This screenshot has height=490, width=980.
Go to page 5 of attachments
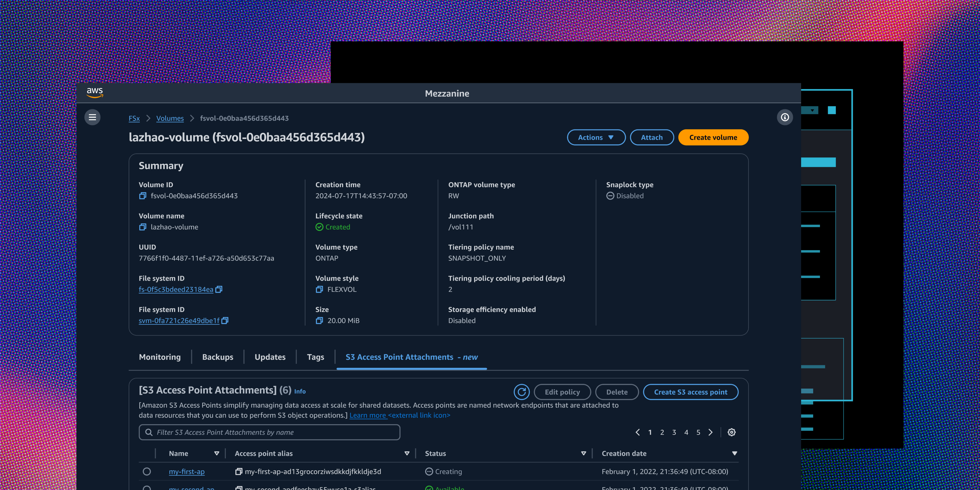(698, 432)
